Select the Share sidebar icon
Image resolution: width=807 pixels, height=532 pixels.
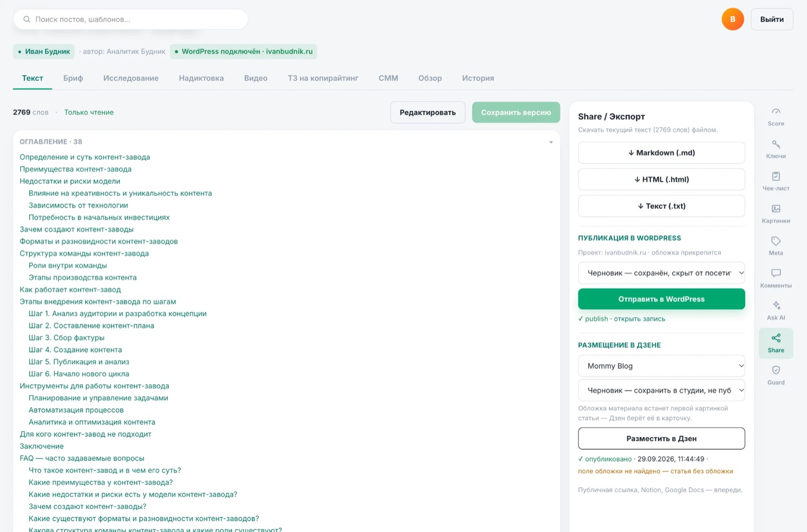pos(776,343)
